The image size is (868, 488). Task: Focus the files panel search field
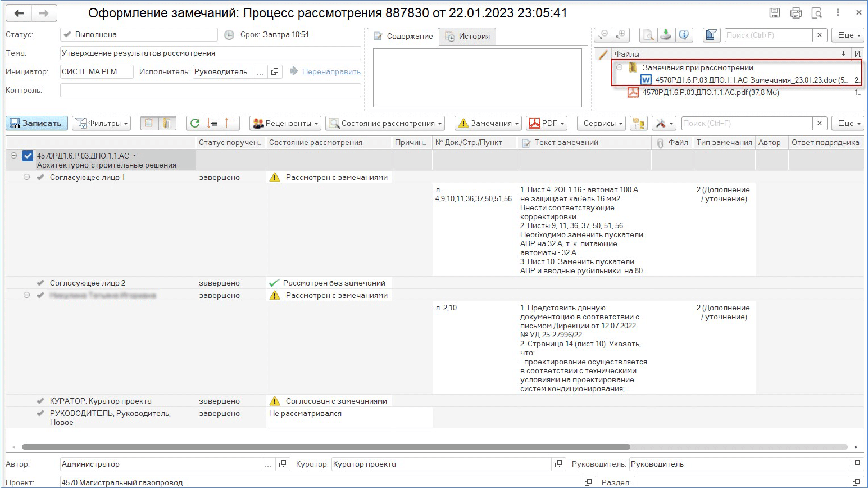point(769,35)
